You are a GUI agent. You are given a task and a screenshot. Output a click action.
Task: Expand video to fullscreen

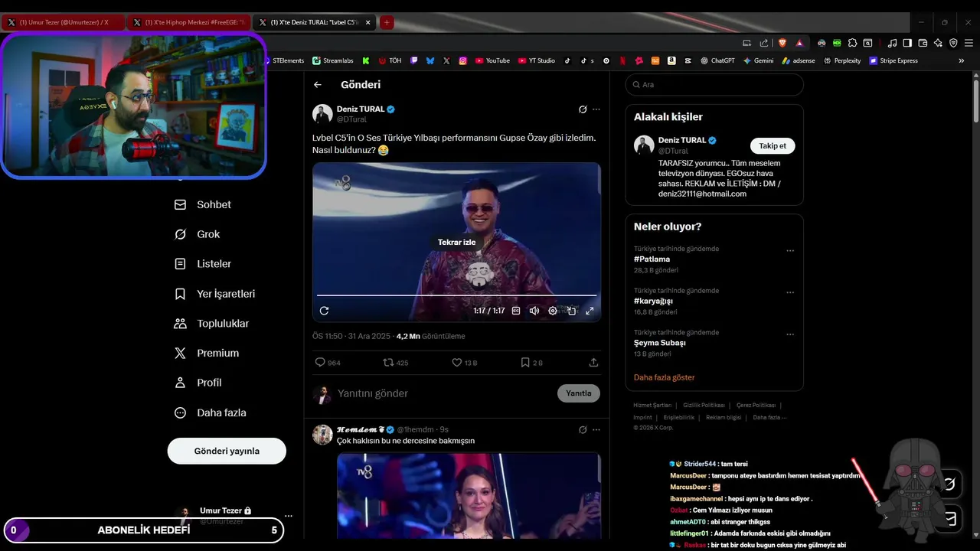pyautogui.click(x=590, y=311)
